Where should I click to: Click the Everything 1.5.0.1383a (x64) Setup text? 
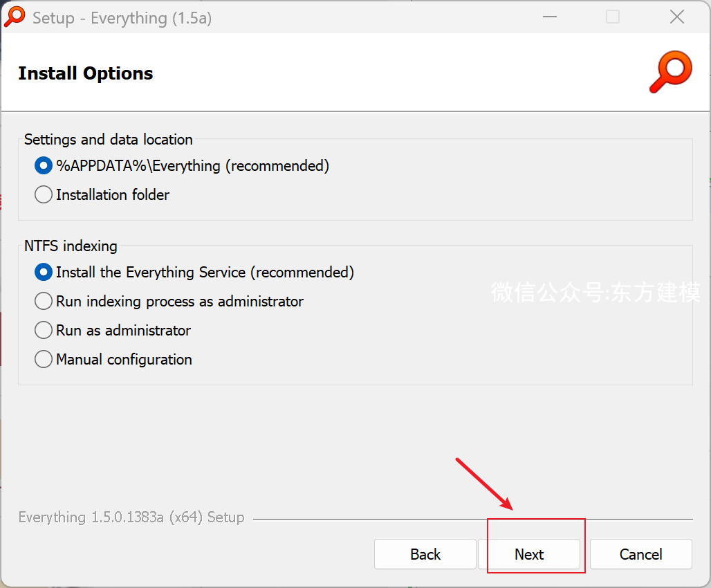coord(131,517)
